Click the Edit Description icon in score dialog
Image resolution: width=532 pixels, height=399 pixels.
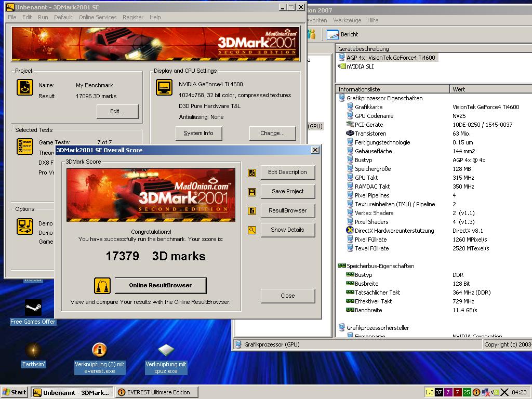click(252, 173)
